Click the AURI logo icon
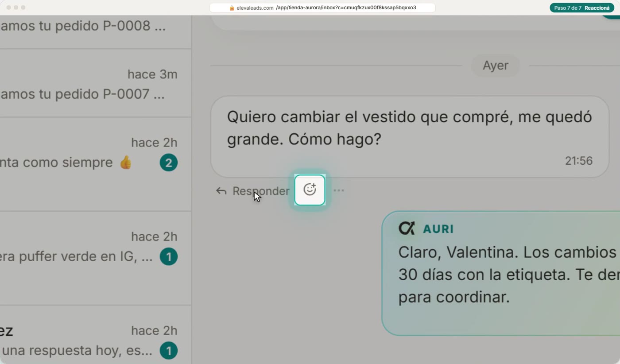Screen dimensions: 620x364 (x=407, y=228)
